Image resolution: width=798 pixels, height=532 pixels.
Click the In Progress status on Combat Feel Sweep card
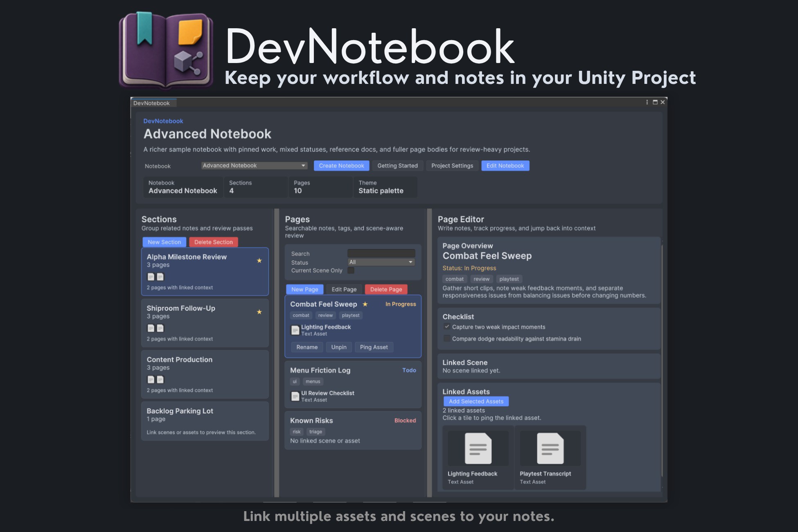coord(401,304)
